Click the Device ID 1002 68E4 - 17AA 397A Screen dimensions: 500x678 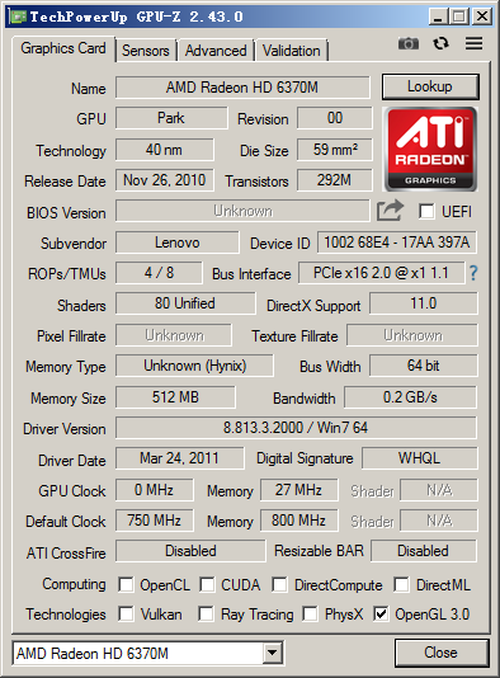click(x=397, y=242)
